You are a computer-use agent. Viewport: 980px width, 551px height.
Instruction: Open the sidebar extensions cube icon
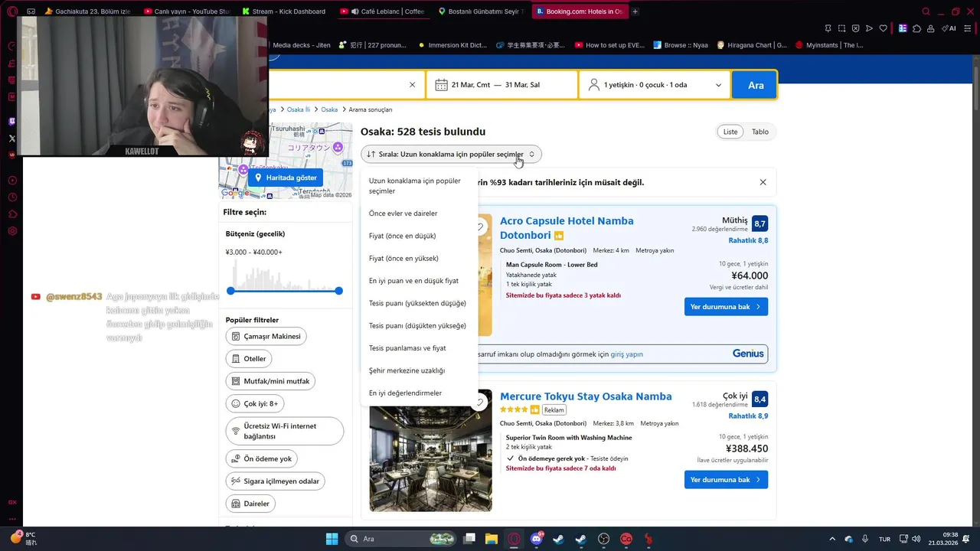coord(12,214)
